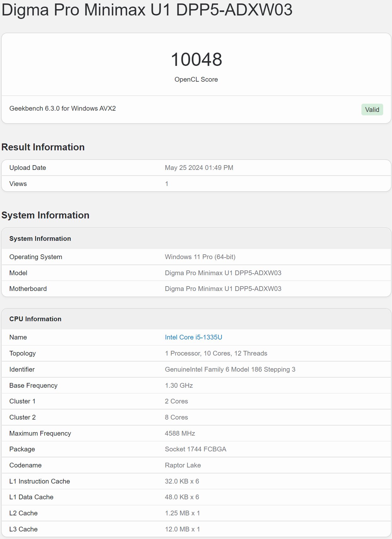Screen dimensions: 392x539
Task: Click the Operating System label
Action: coord(36,257)
